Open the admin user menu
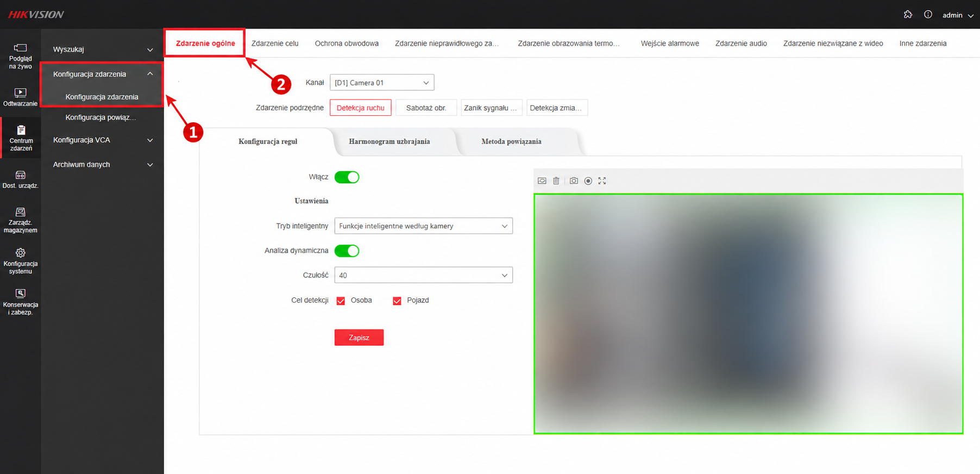Screen dimensions: 980x474 click(x=958, y=15)
